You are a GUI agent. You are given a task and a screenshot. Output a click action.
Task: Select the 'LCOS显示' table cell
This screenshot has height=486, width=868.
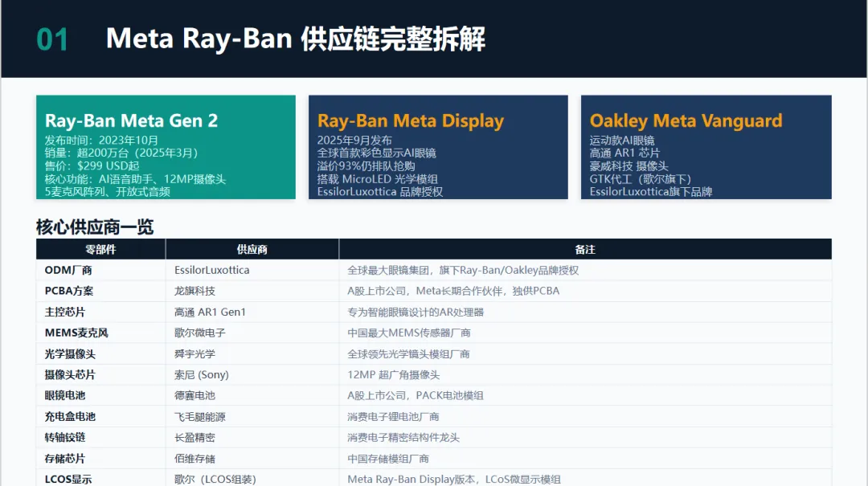pyautogui.click(x=100, y=478)
